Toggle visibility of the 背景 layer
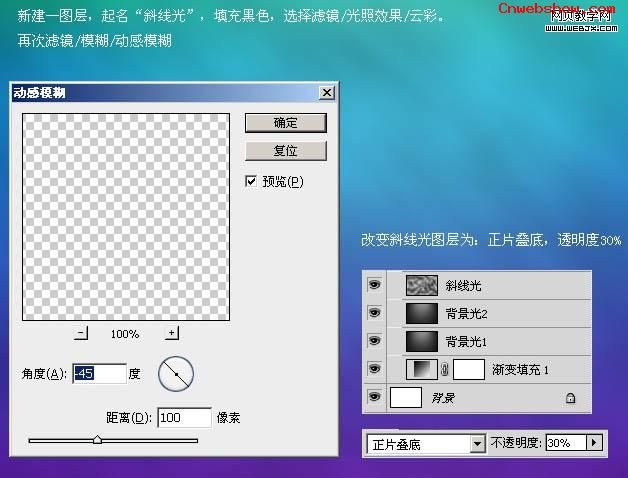Image resolution: width=628 pixels, height=478 pixels. click(x=374, y=397)
